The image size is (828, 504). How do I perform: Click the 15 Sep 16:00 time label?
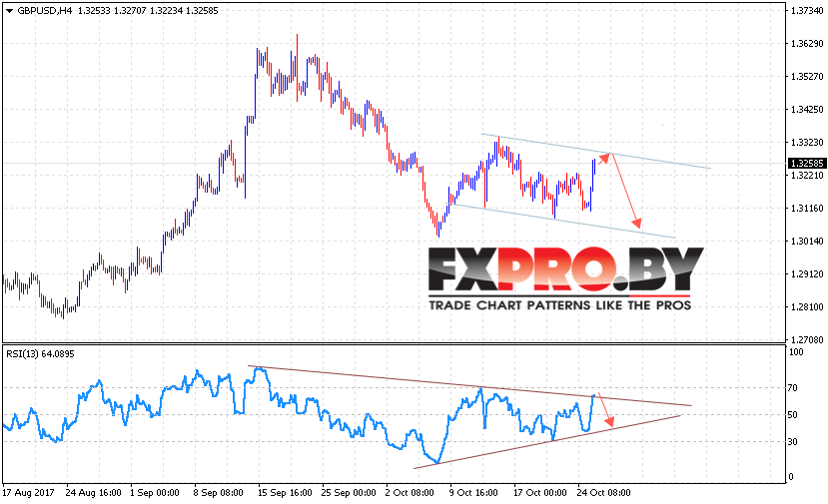coord(285,493)
